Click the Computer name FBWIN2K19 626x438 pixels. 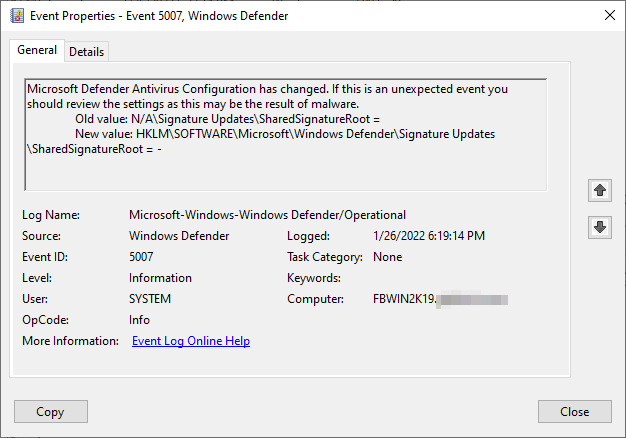[x=404, y=299]
